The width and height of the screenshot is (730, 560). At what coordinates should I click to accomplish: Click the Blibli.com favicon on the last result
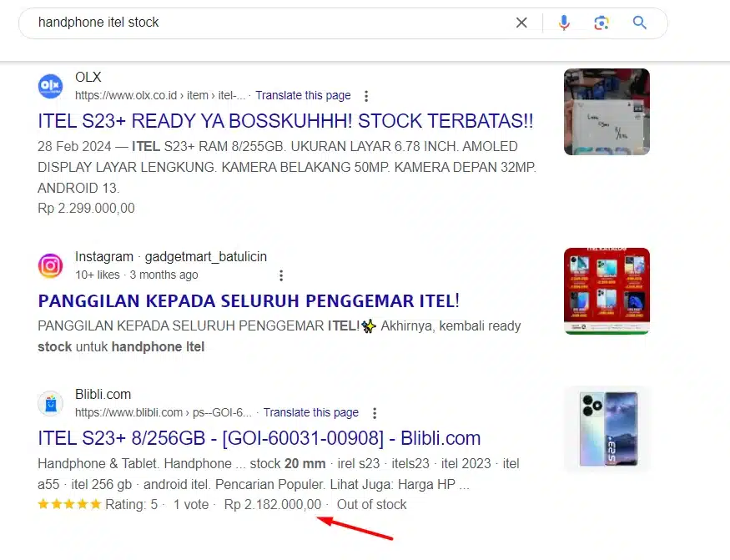50,403
